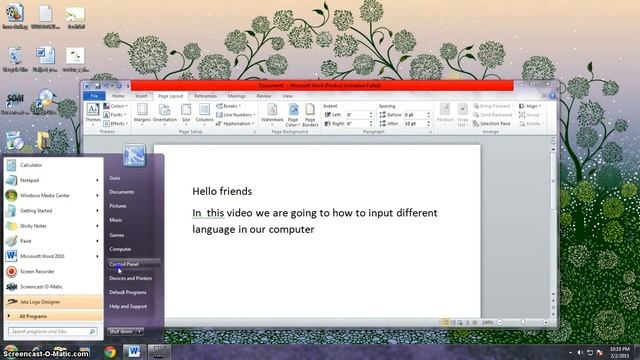640x360 pixels.
Task: Expand the Theme Colors dropdown
Action: pos(116,106)
